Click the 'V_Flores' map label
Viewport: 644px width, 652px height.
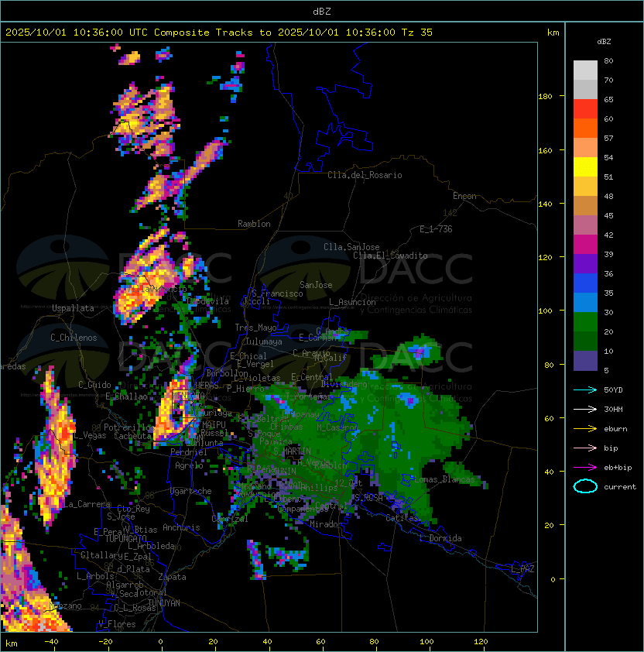click(117, 624)
